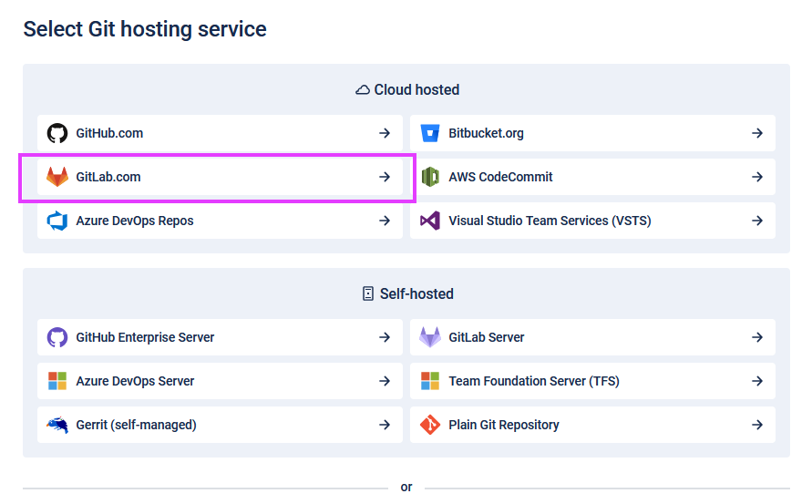Choose Gerrit (self-managed)
Screen dimensions: 812x504
pyautogui.click(x=220, y=425)
